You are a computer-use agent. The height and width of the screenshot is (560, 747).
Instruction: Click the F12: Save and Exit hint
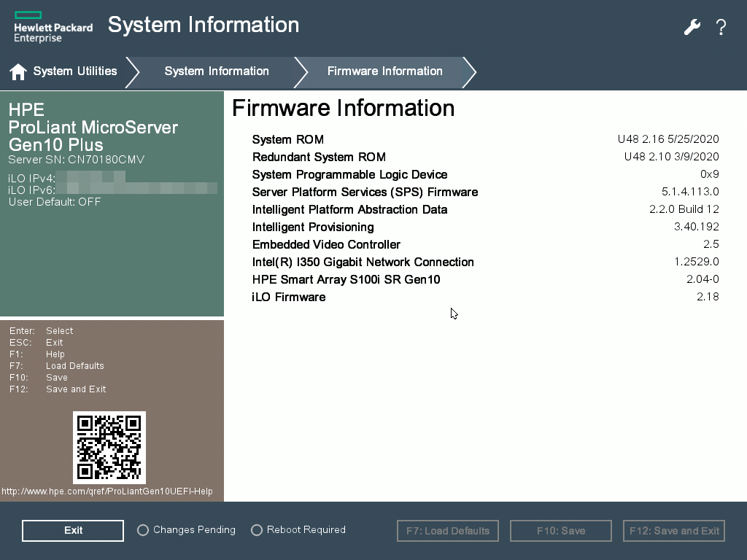(58, 389)
